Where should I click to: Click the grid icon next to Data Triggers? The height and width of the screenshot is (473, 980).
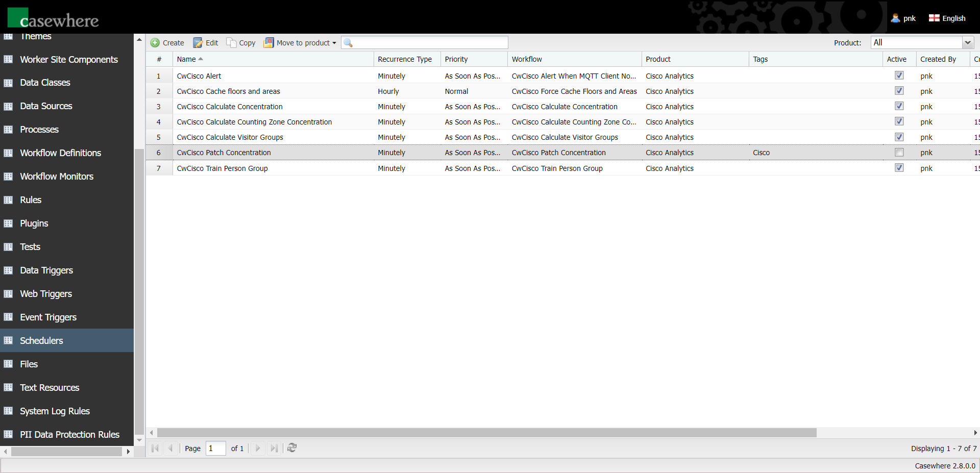(x=8, y=270)
